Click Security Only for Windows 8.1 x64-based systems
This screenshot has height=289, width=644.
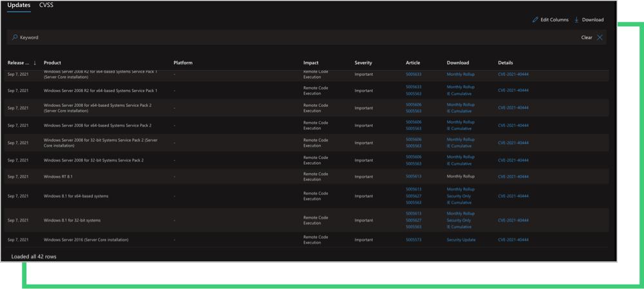coord(459,196)
